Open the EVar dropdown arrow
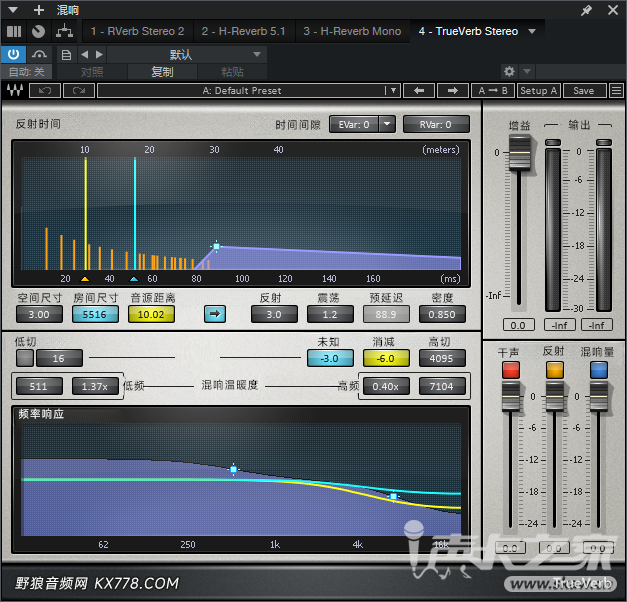 (x=387, y=124)
